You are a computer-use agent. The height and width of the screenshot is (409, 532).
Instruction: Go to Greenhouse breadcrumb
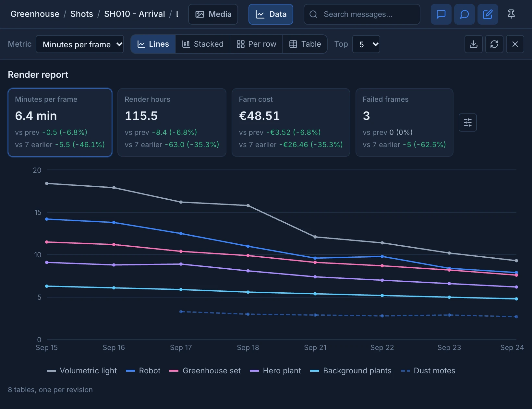35,14
